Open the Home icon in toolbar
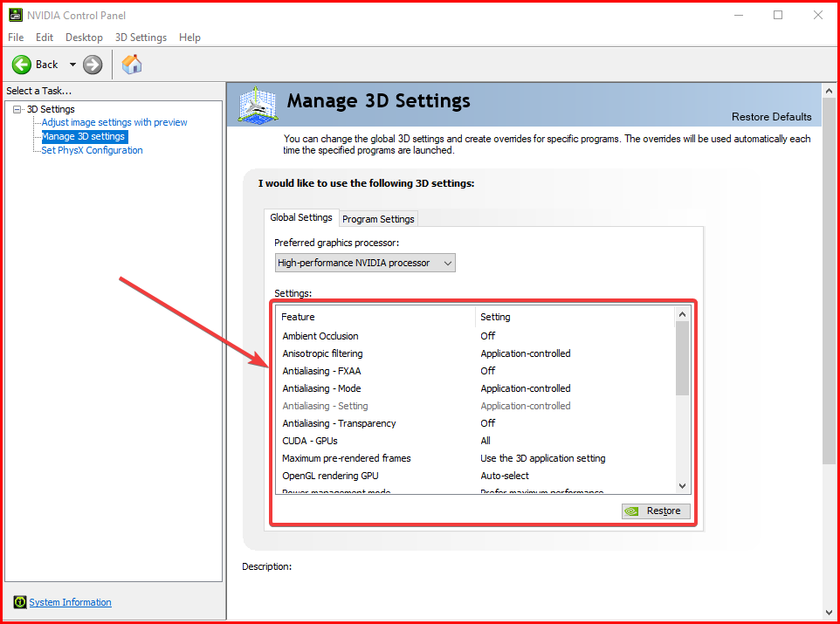The image size is (840, 624). click(x=132, y=65)
